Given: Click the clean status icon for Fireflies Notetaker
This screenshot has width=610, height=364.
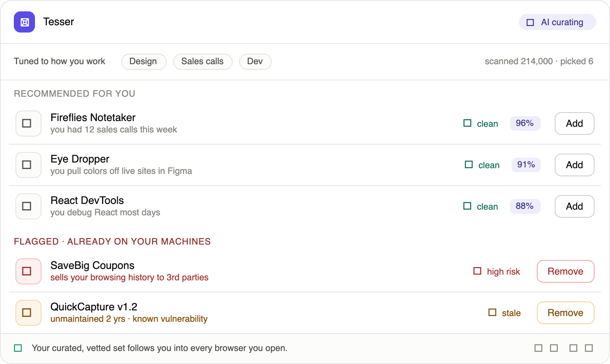Looking at the screenshot, I should 467,123.
